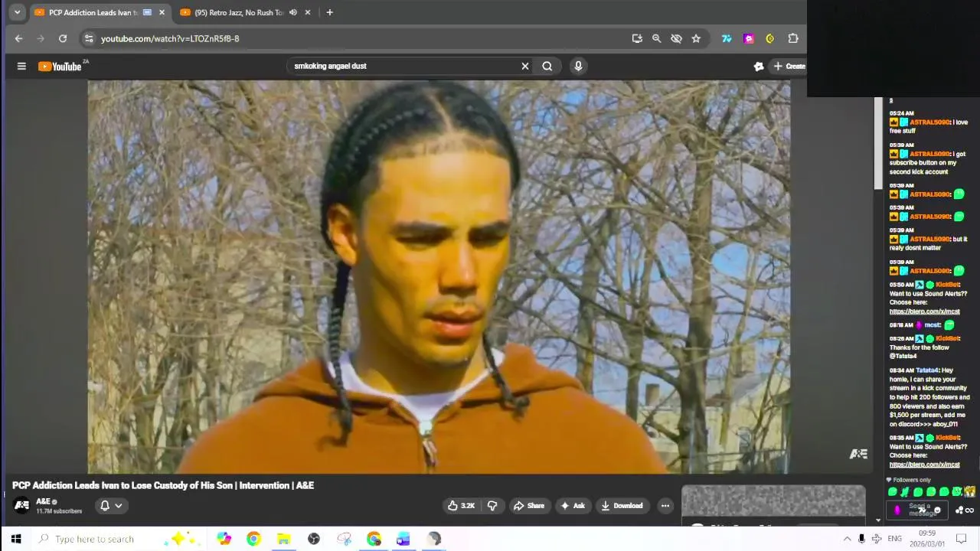
Task: Open the taskbar clock and date
Action: [927, 539]
